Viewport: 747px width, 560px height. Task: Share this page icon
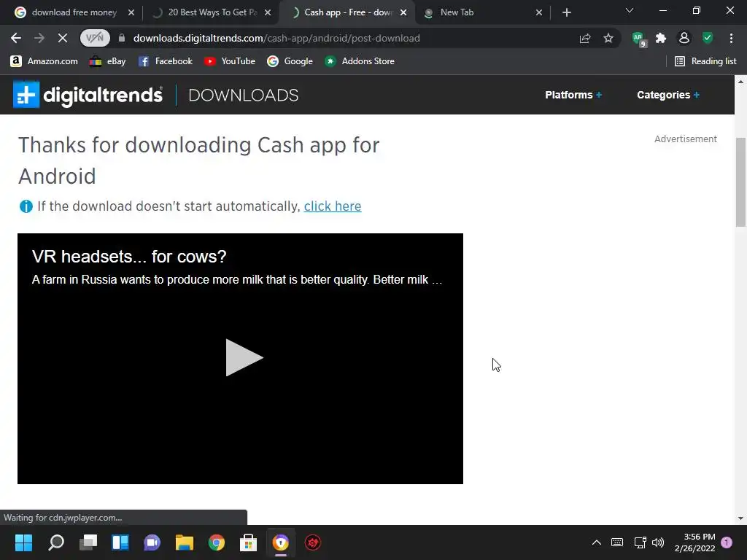(x=585, y=38)
